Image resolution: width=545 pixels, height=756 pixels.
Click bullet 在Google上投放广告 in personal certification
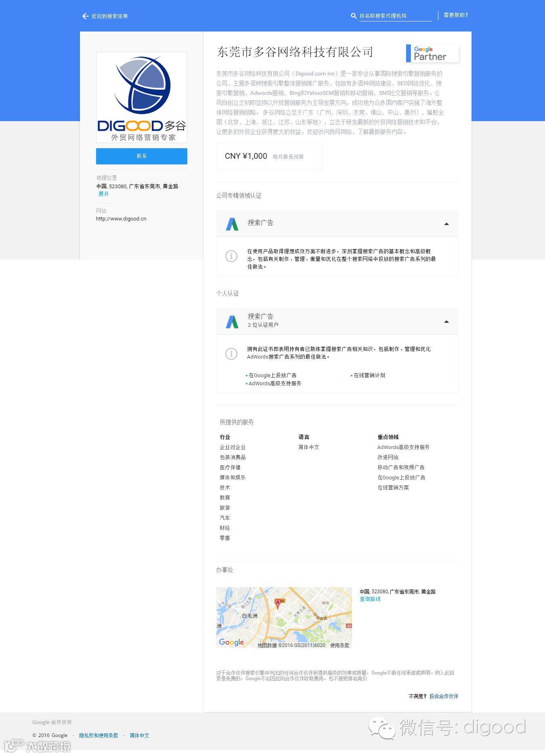pyautogui.click(x=272, y=376)
